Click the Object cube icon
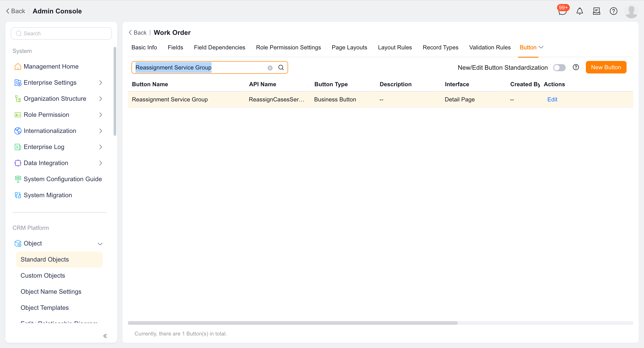 pos(18,243)
